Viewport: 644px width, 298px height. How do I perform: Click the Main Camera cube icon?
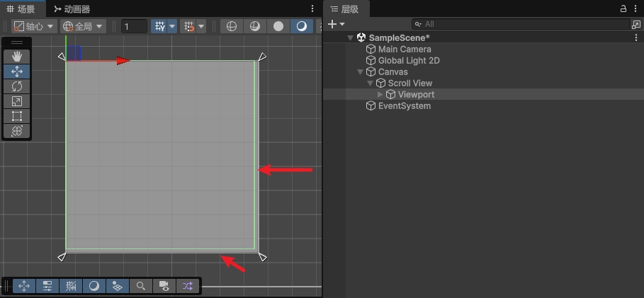point(371,50)
